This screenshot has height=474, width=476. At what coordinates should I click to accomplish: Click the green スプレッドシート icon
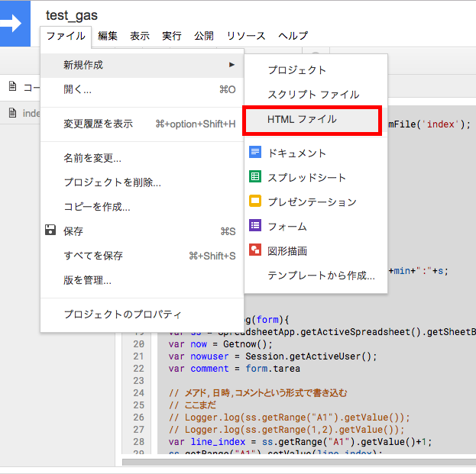[x=255, y=176]
